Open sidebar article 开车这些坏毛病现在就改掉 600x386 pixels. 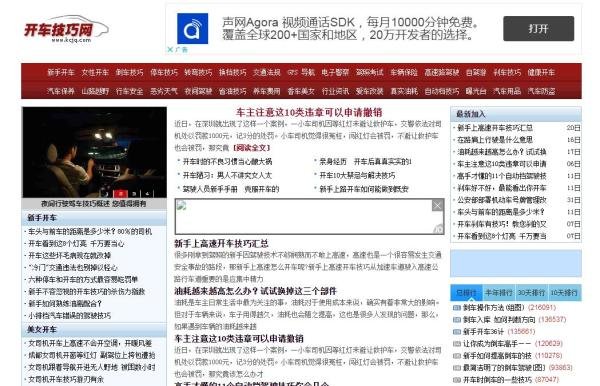(x=70, y=256)
